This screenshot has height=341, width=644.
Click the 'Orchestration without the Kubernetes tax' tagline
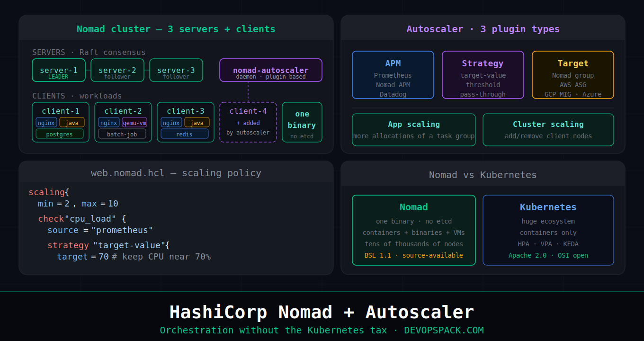click(273, 330)
